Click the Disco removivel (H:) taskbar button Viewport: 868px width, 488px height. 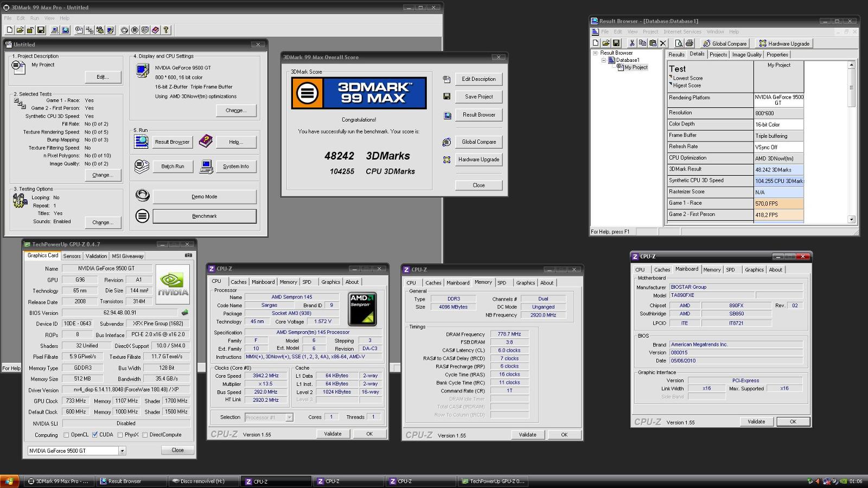203,481
